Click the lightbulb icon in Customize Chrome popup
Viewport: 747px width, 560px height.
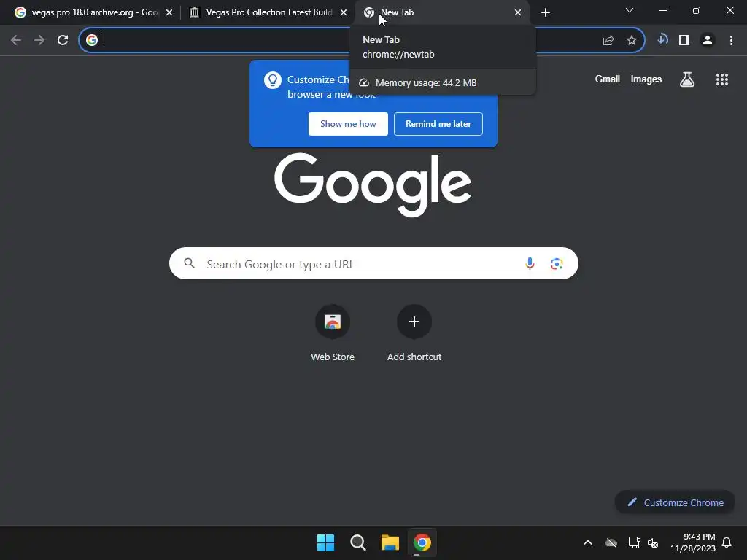pos(273,80)
